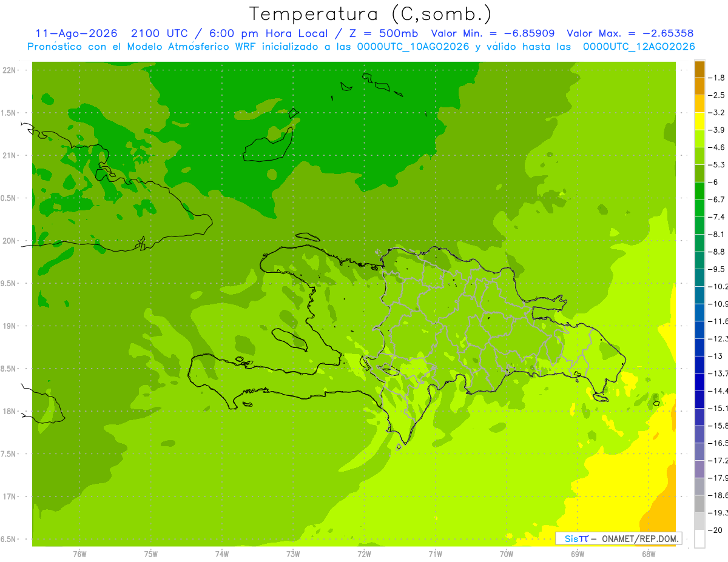Click the '0000UTC_10AGO2026' initialization text
Image resolution: width=728 pixels, height=562 pixels.
point(413,47)
